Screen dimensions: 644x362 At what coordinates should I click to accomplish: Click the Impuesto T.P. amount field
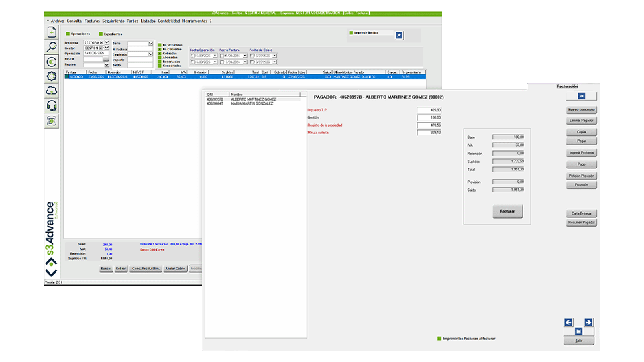click(x=429, y=110)
